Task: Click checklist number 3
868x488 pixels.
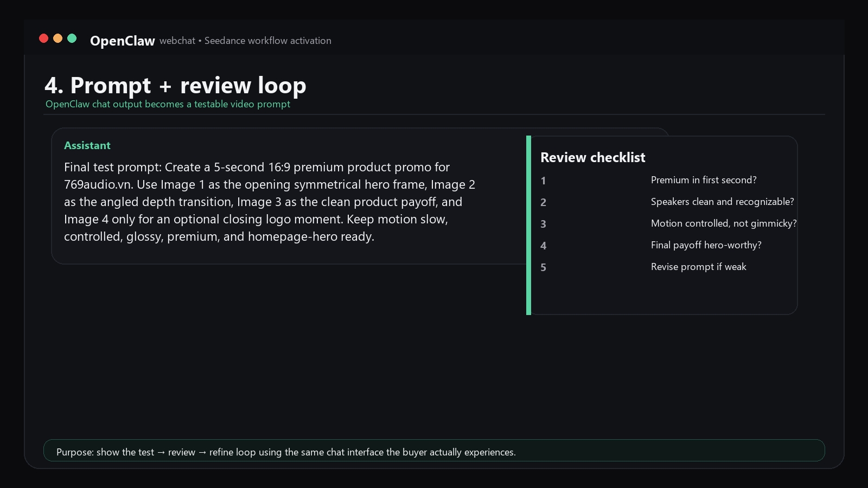Action: click(543, 224)
